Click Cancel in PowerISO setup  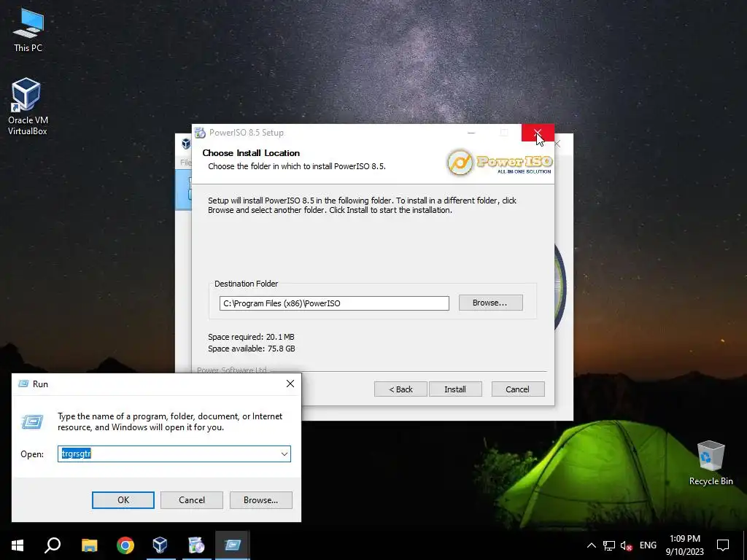click(517, 389)
